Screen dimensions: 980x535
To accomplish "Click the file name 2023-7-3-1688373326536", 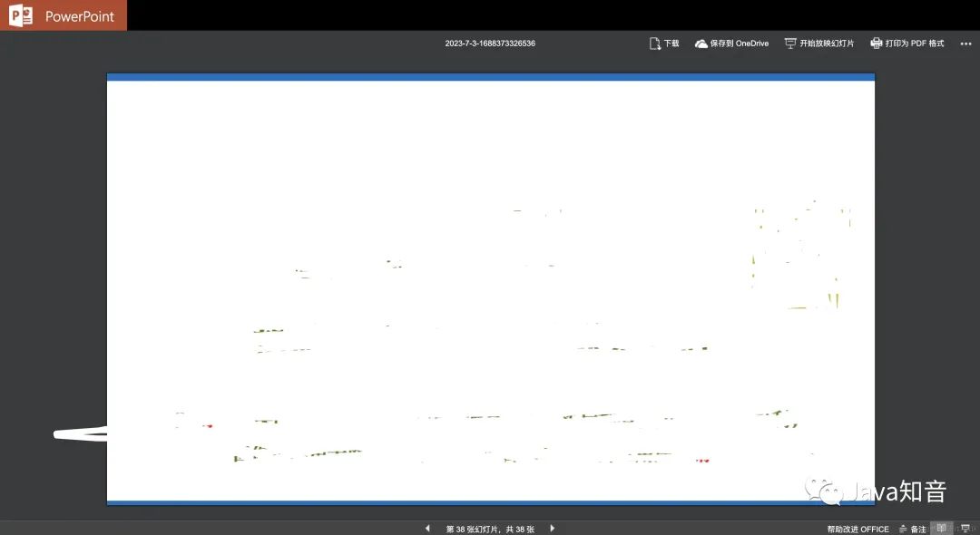I will coord(490,44).
